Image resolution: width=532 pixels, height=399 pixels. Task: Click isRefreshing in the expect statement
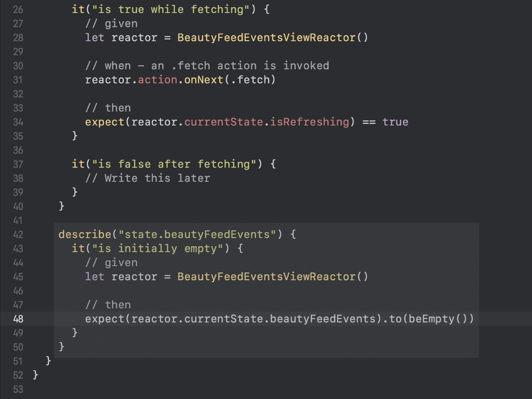pyautogui.click(x=309, y=122)
